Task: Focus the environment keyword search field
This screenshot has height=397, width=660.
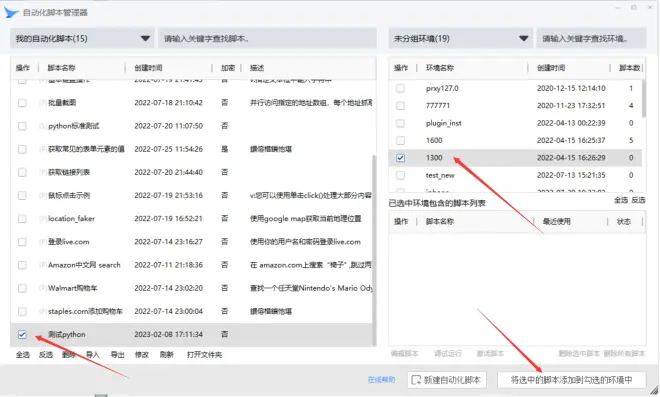Action: [591, 38]
